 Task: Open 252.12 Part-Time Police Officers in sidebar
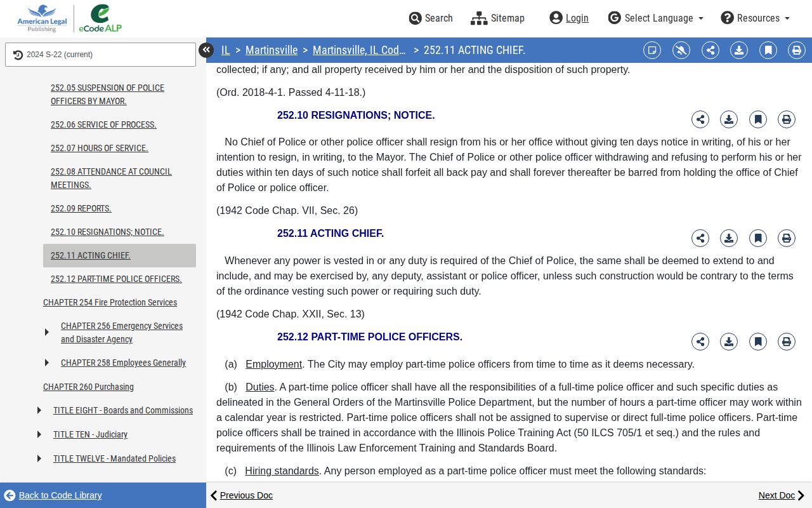pyautogui.click(x=116, y=279)
